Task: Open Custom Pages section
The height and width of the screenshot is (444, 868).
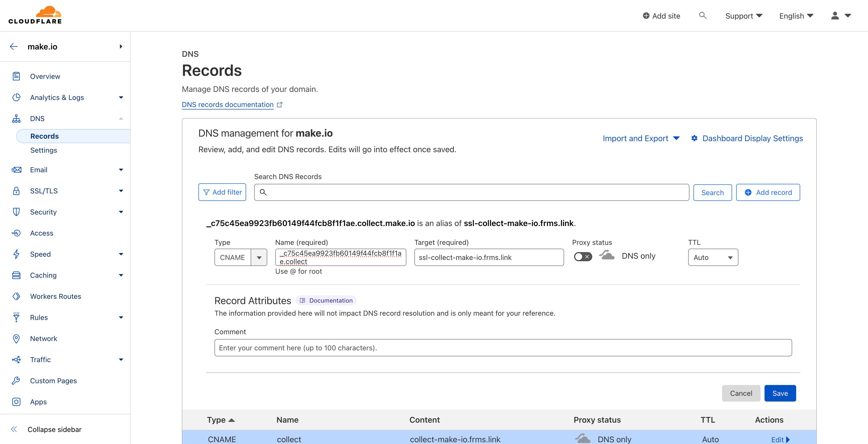Action: tap(53, 381)
